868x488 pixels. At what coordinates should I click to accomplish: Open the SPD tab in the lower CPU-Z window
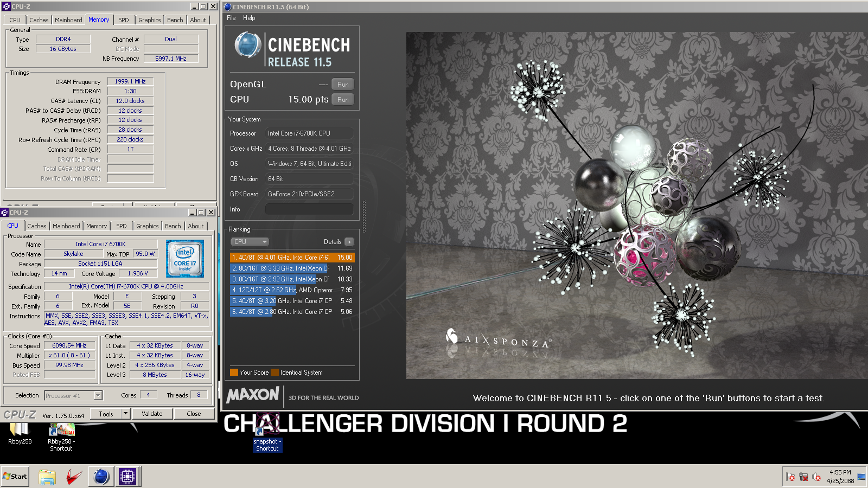coord(122,226)
